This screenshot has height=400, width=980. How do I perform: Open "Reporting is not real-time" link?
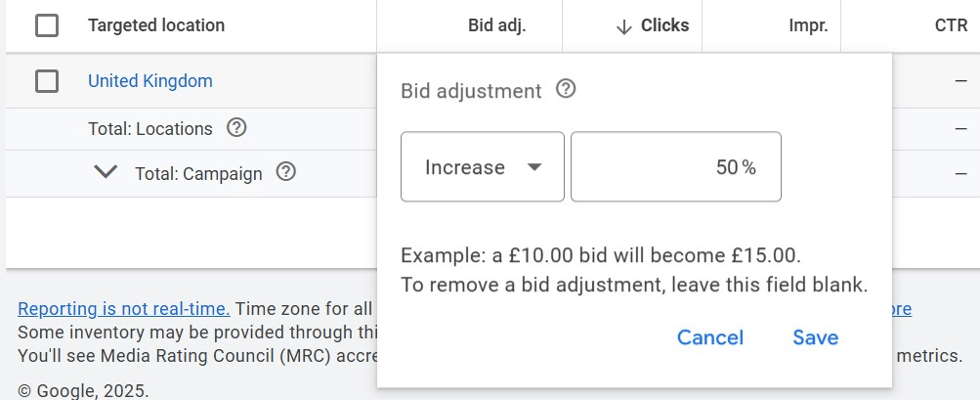[x=124, y=309]
